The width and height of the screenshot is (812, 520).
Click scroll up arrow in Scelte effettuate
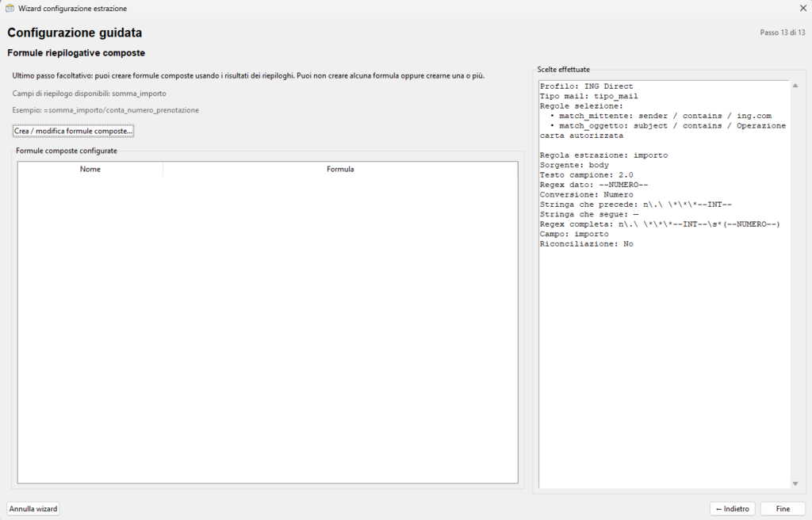pyautogui.click(x=795, y=86)
